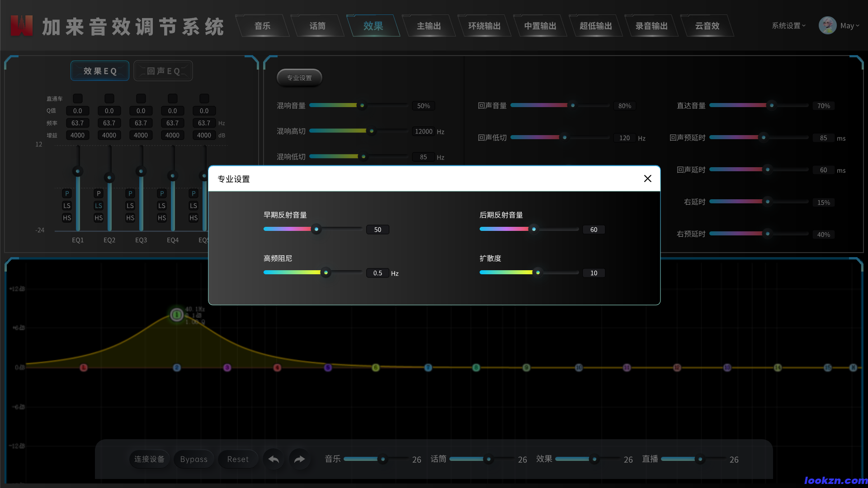Toggle the bypass checkbox above EQ1
Viewport: 868px width, 488px height.
[x=77, y=98]
